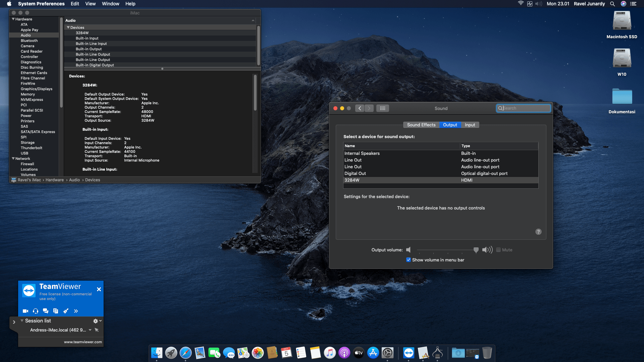Click the TeamViewer whiteboard brush icon
The image size is (644, 362).
66,311
